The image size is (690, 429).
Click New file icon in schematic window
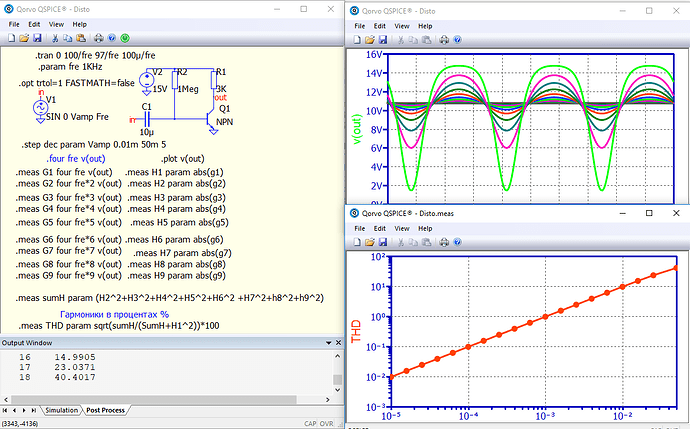(x=10, y=38)
